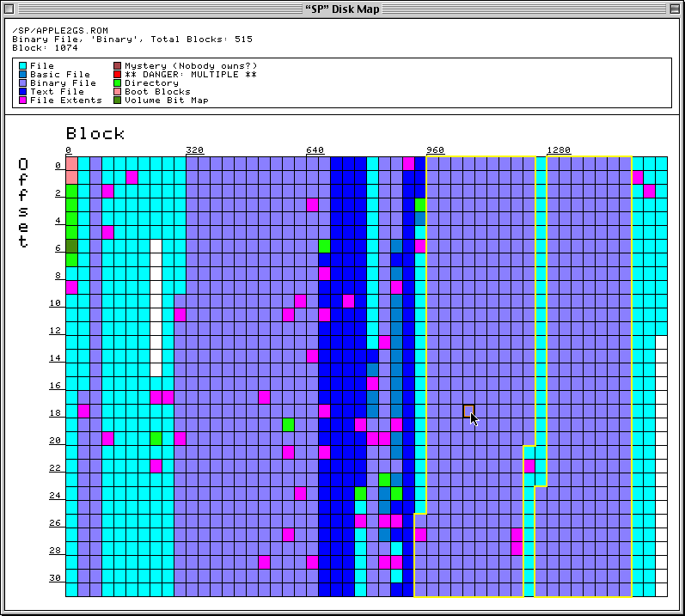Click the Mystery (Nobody owns?) legend swatch
This screenshot has width=685, height=616.
coord(117,66)
